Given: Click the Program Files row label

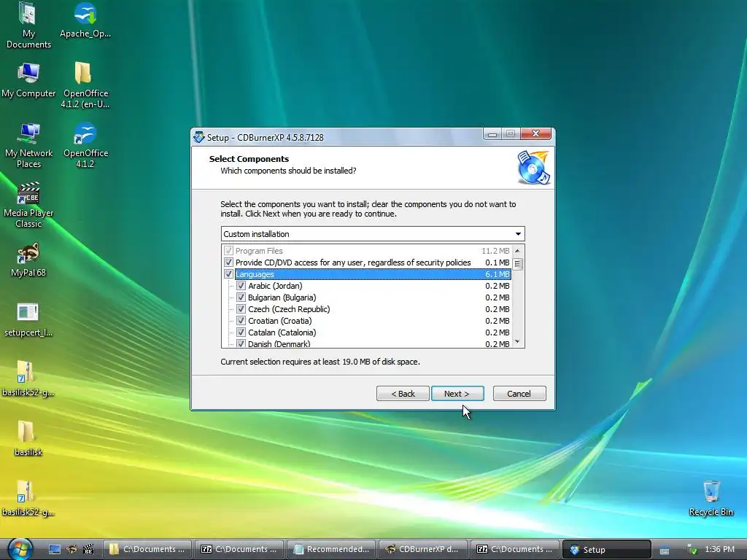Looking at the screenshot, I should [259, 251].
